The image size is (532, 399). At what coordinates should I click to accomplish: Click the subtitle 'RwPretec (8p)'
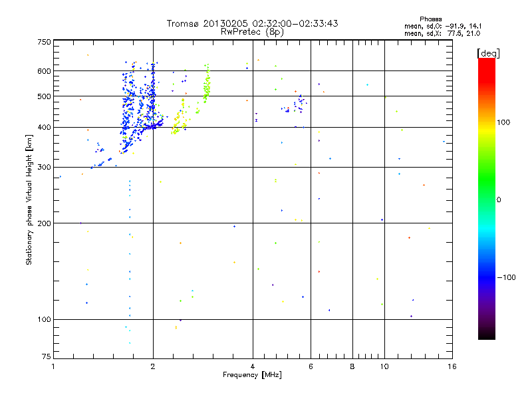[252, 32]
